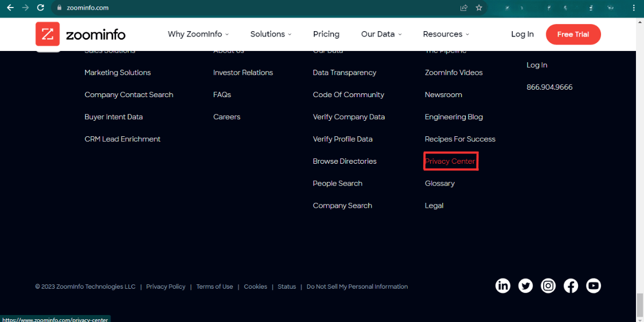Open Do Not Sell My Personal Information
Viewport: 644px width, 322px height.
357,287
